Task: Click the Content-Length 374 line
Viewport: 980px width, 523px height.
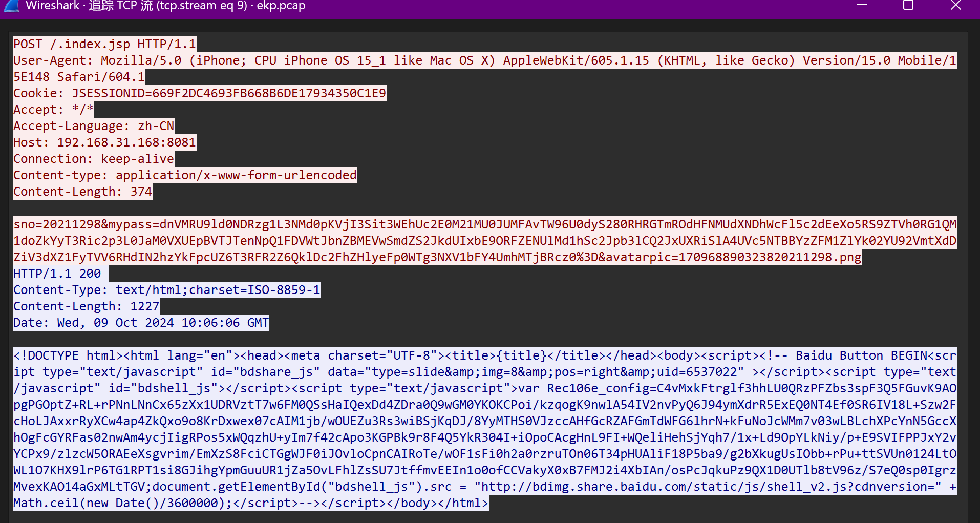Action: tap(82, 192)
